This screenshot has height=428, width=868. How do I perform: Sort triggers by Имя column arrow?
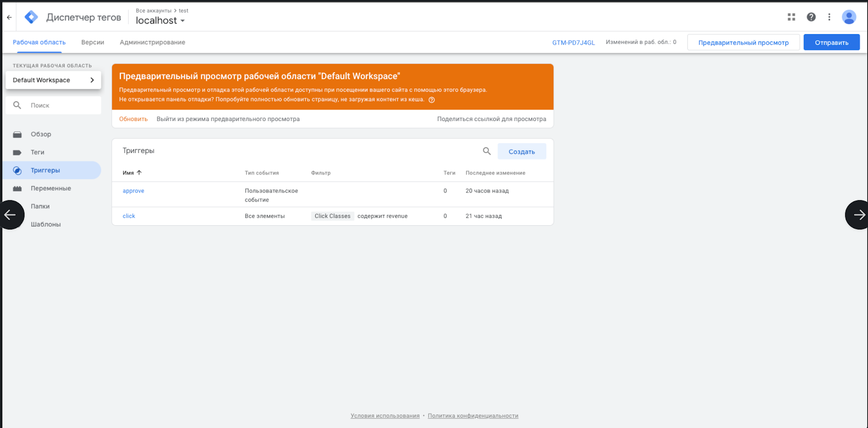(x=139, y=173)
